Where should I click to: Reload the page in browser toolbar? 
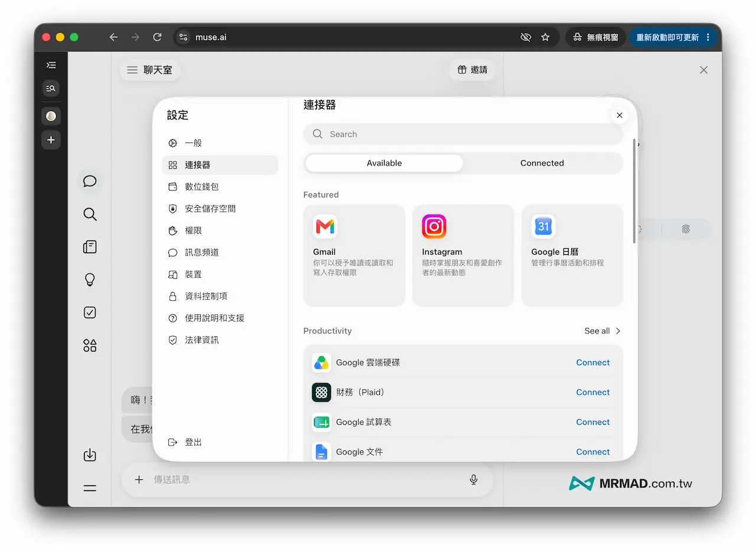pyautogui.click(x=157, y=37)
